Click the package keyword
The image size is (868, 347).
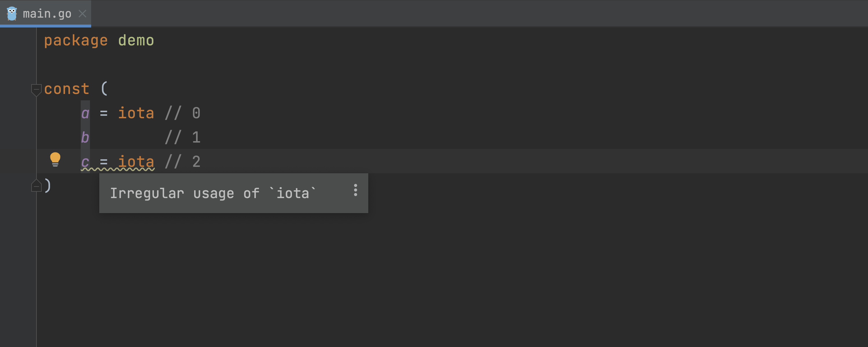(76, 40)
